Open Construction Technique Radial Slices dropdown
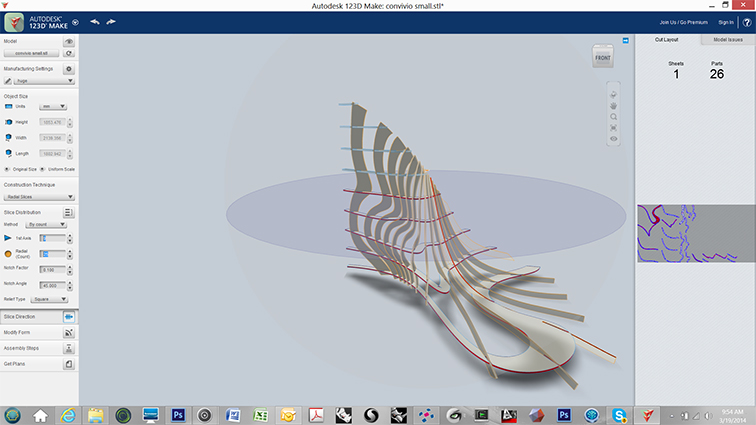Screen dimensions: 756x425 click(39, 197)
